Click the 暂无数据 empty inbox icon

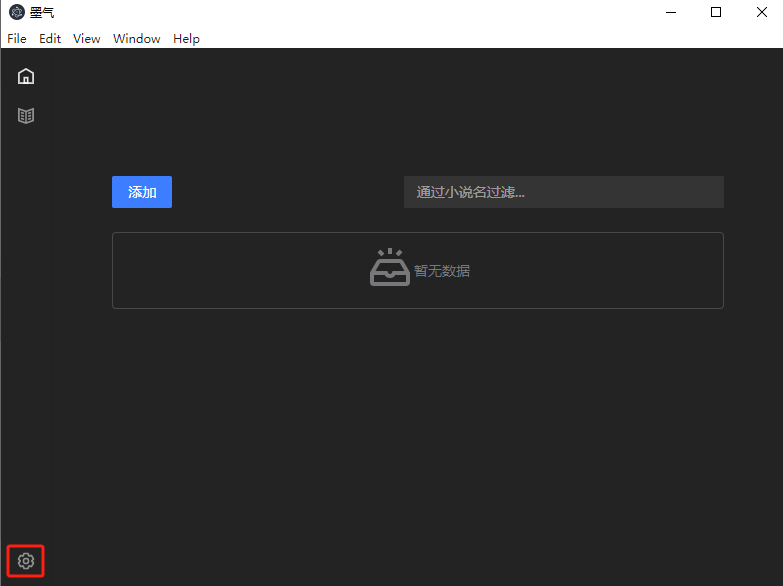pyautogui.click(x=390, y=267)
